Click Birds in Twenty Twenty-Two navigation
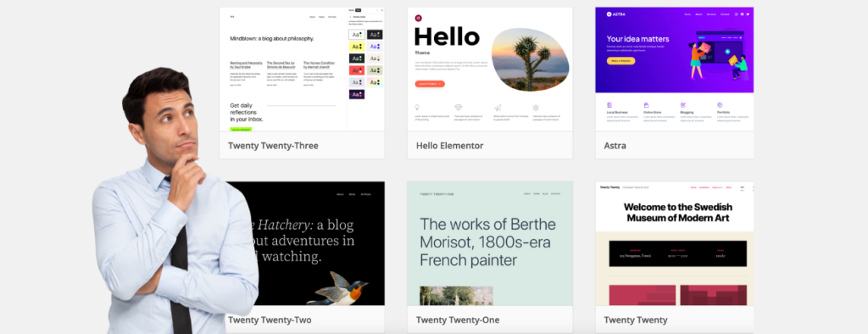The width and height of the screenshot is (868, 334). coord(352,194)
